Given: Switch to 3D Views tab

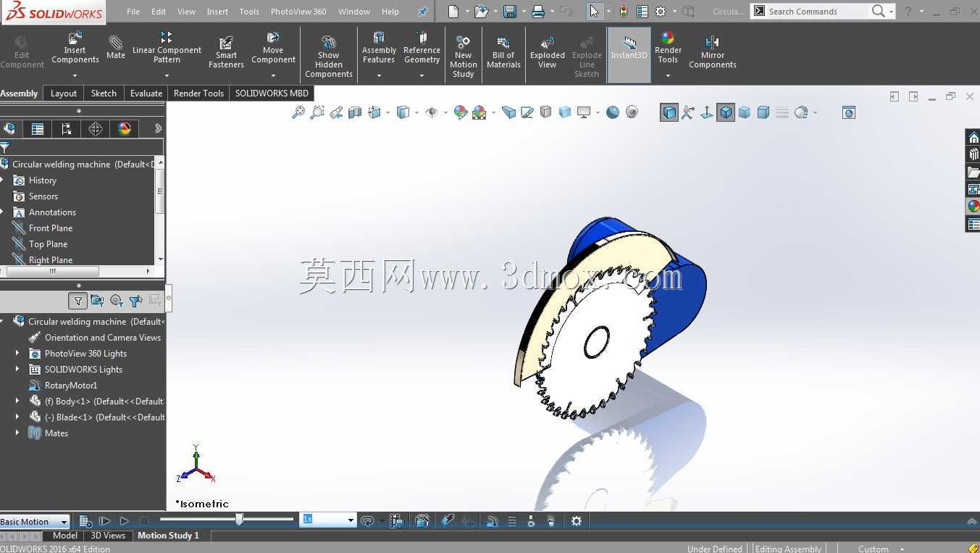Looking at the screenshot, I should pos(108,536).
